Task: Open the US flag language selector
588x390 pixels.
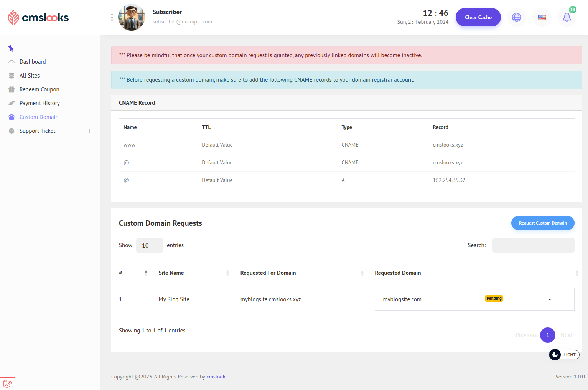Action: point(542,17)
